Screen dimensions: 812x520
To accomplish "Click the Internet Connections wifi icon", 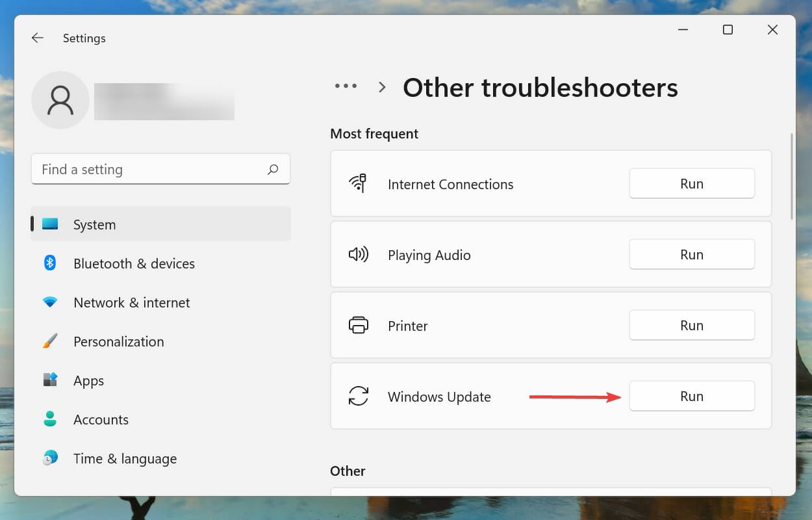I will coord(358,184).
